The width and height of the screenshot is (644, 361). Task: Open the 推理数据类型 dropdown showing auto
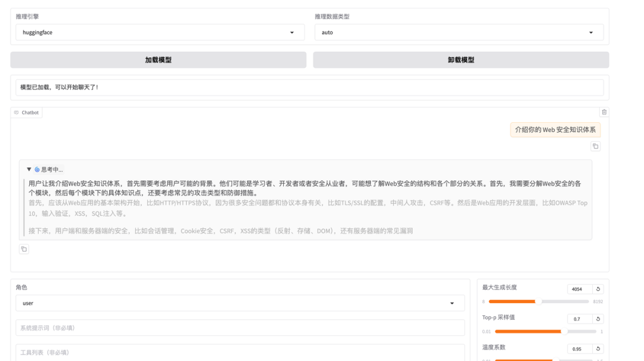pyautogui.click(x=459, y=32)
